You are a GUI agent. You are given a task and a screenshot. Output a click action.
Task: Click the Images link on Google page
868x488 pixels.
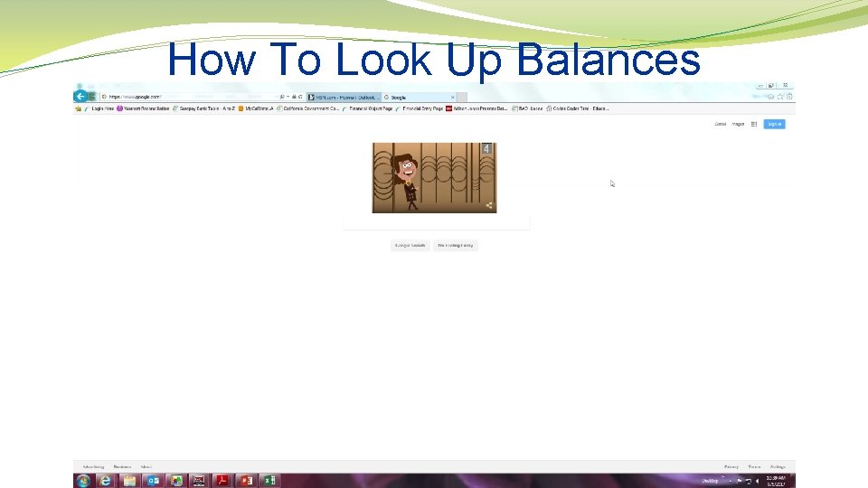[x=738, y=124]
